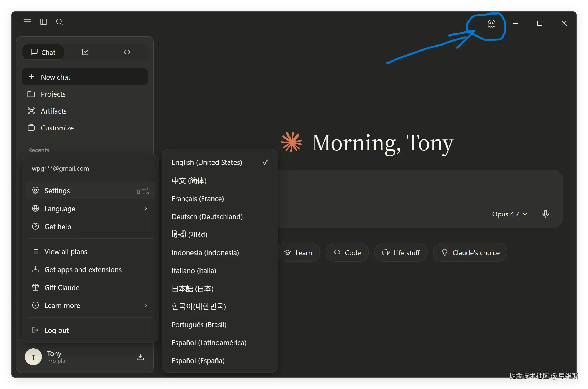
Task: Click the Log out arrow icon
Action: coord(35,330)
